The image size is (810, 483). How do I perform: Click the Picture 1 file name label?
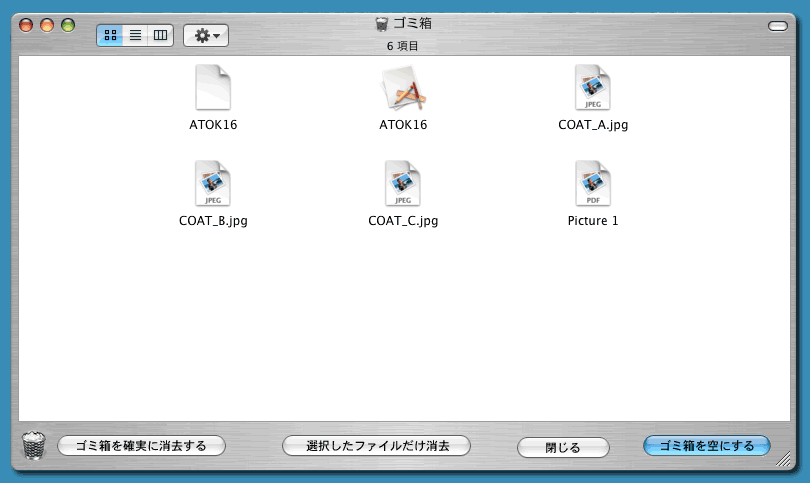pyautogui.click(x=593, y=221)
